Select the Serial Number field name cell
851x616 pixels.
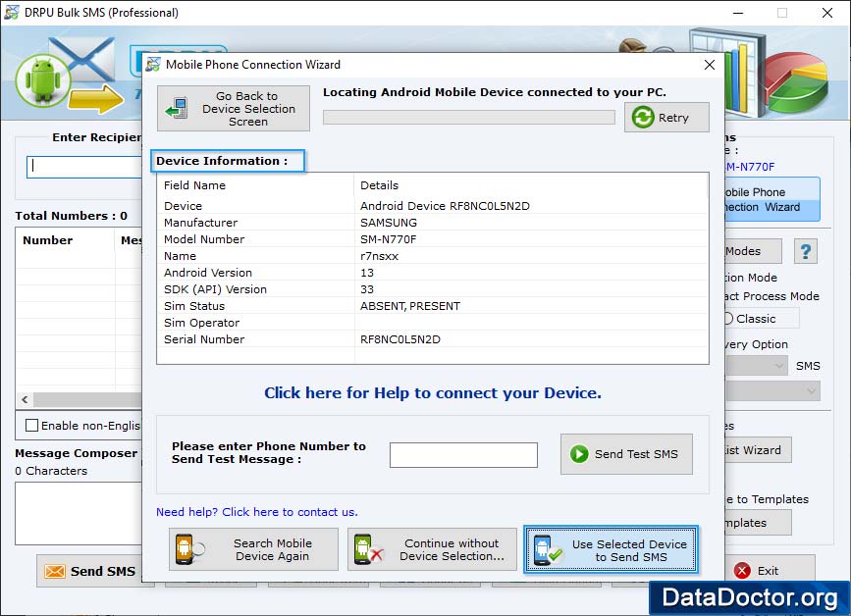pyautogui.click(x=204, y=339)
